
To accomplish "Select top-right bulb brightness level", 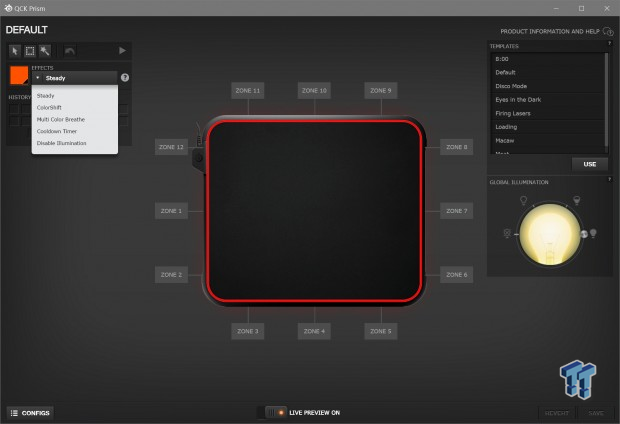I will click(577, 200).
